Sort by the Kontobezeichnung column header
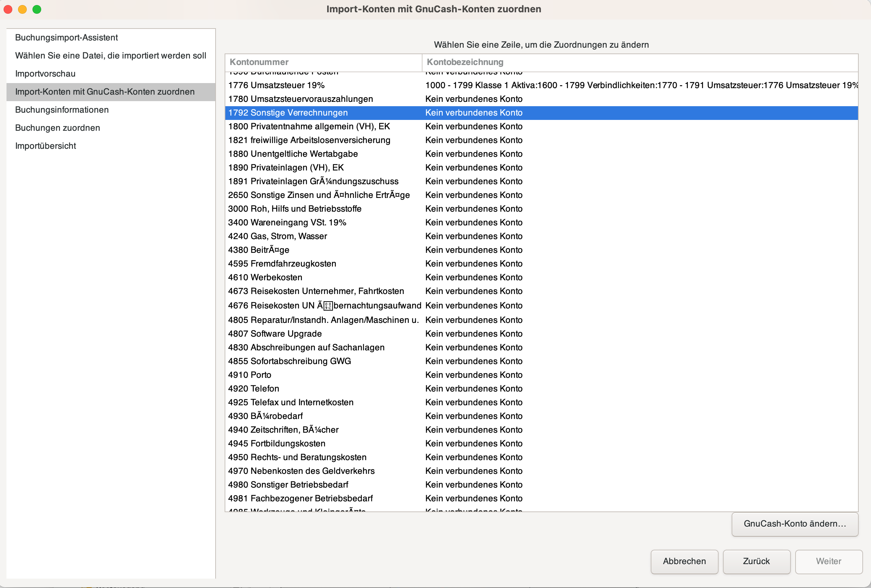 tap(640, 62)
